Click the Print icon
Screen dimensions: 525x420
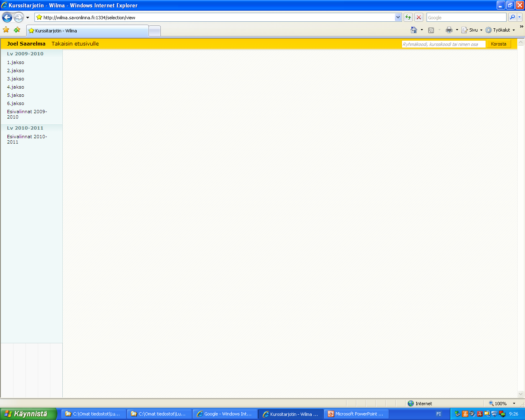click(449, 30)
